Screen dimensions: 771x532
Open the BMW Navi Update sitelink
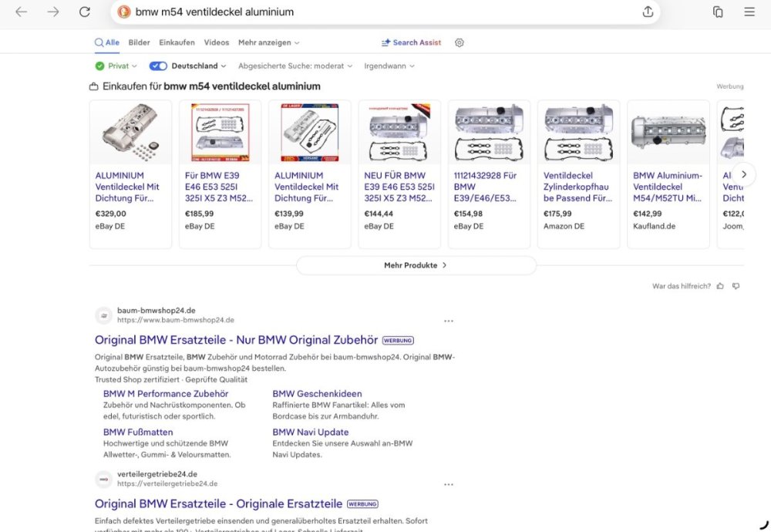pos(311,433)
